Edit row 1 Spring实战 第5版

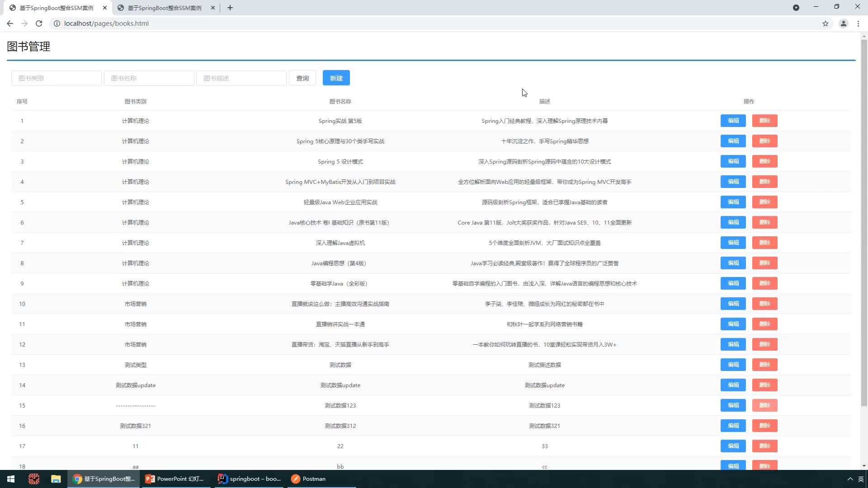click(733, 121)
